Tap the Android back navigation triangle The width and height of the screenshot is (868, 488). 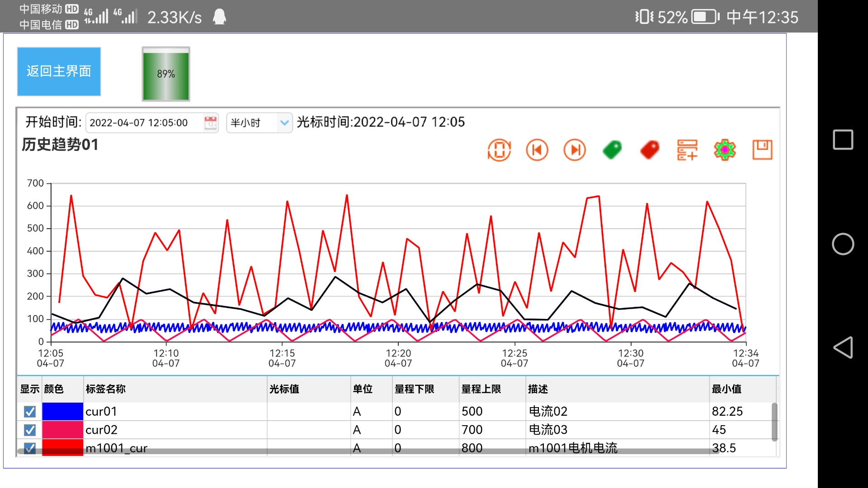pyautogui.click(x=843, y=347)
